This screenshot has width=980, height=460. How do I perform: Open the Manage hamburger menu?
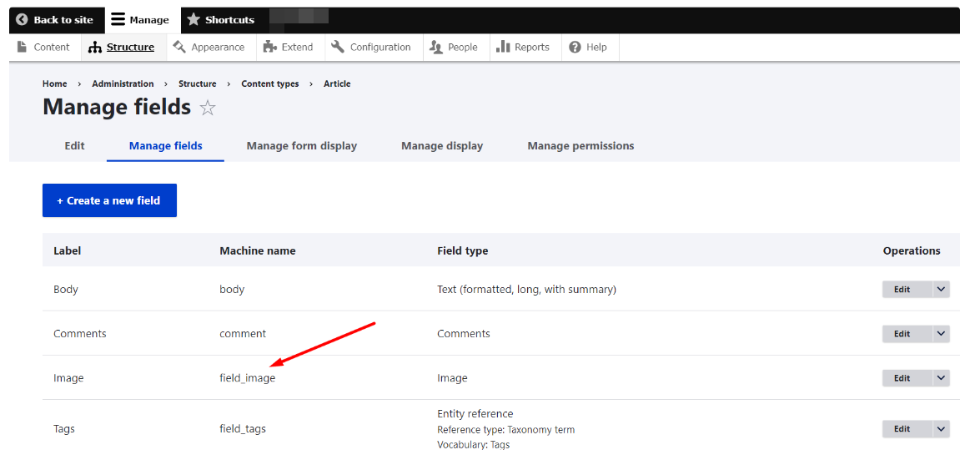(118, 20)
